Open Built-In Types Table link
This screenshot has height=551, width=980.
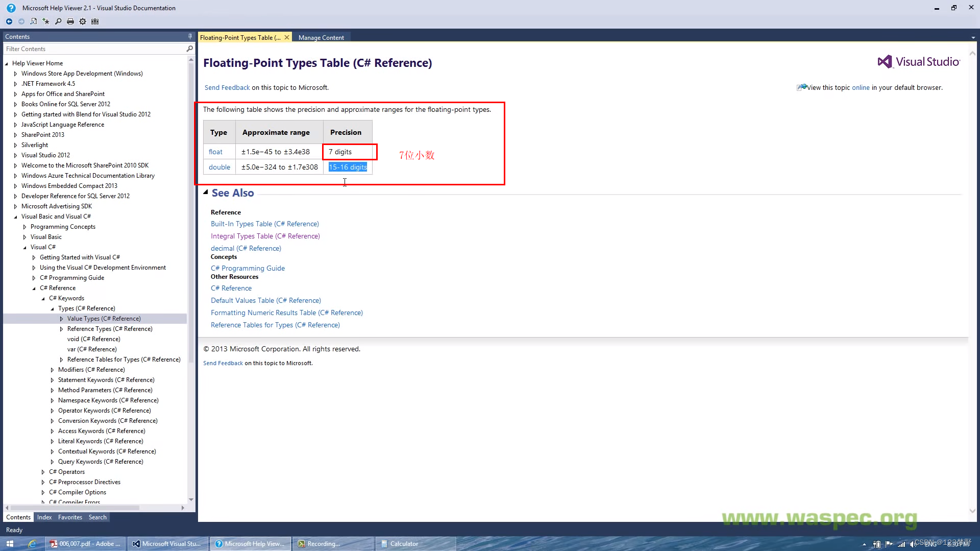[x=265, y=224]
